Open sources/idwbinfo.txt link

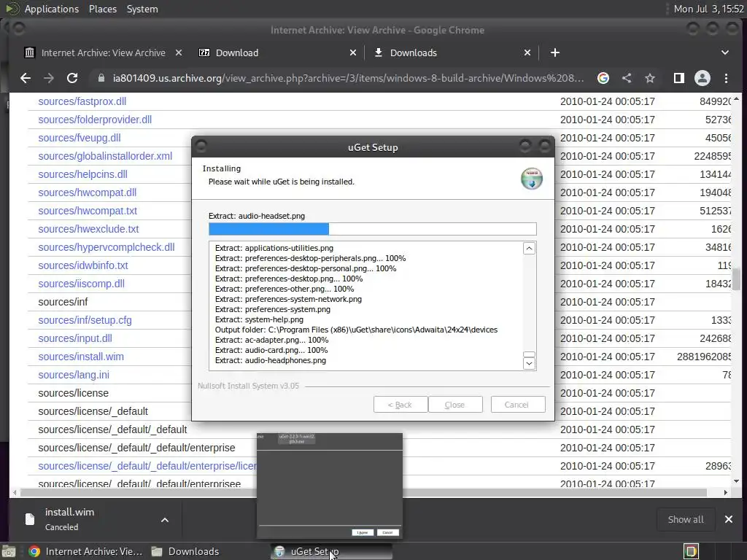(x=83, y=265)
